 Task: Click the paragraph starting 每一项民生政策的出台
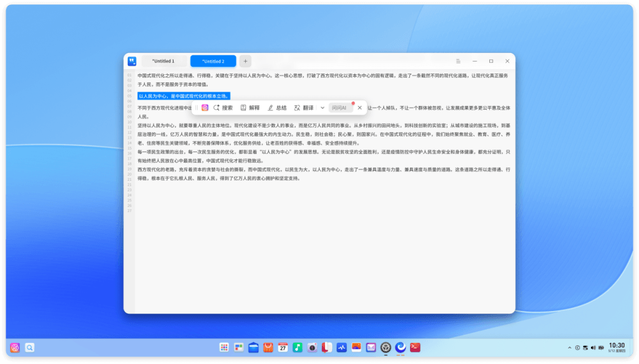click(x=324, y=156)
